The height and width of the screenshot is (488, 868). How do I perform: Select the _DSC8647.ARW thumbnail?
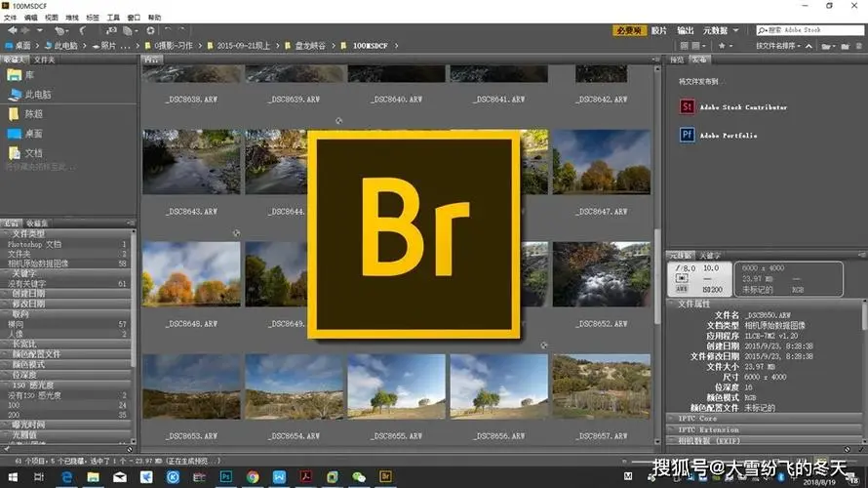pyautogui.click(x=602, y=162)
